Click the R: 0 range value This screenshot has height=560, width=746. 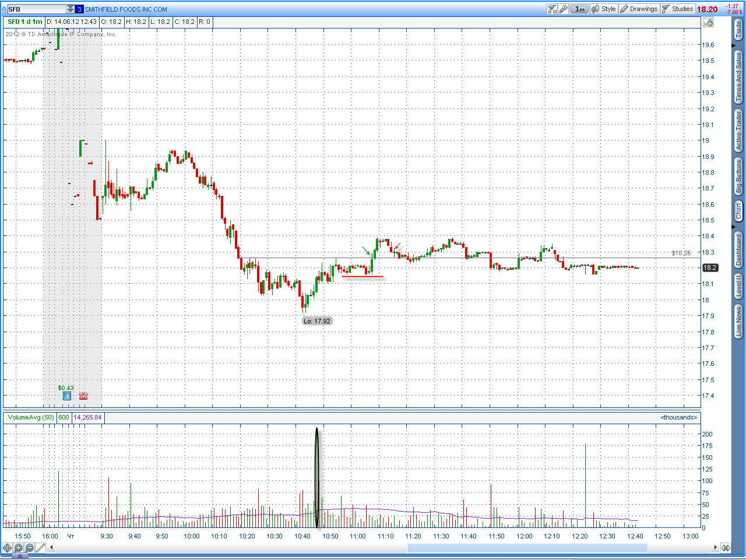[x=205, y=22]
